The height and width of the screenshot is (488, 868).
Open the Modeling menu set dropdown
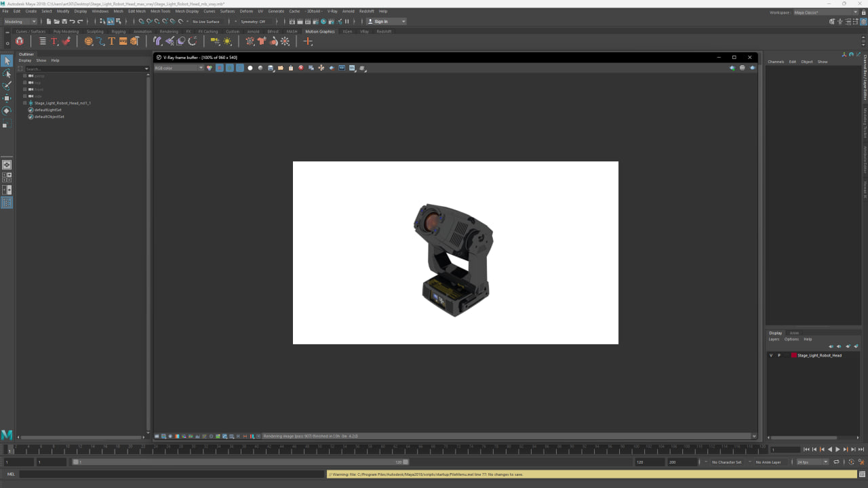(21, 22)
